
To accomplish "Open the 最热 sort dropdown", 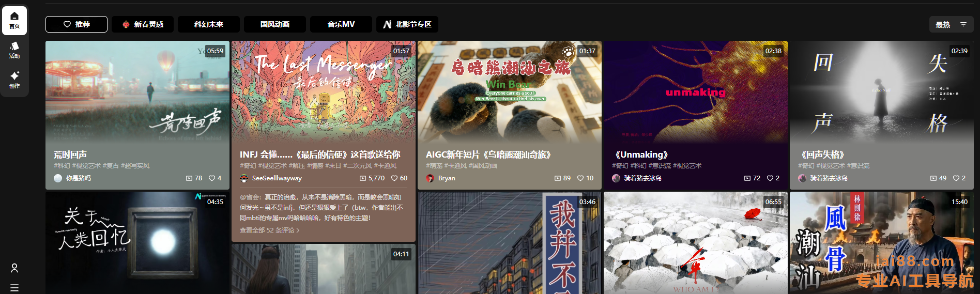I will click(x=951, y=24).
